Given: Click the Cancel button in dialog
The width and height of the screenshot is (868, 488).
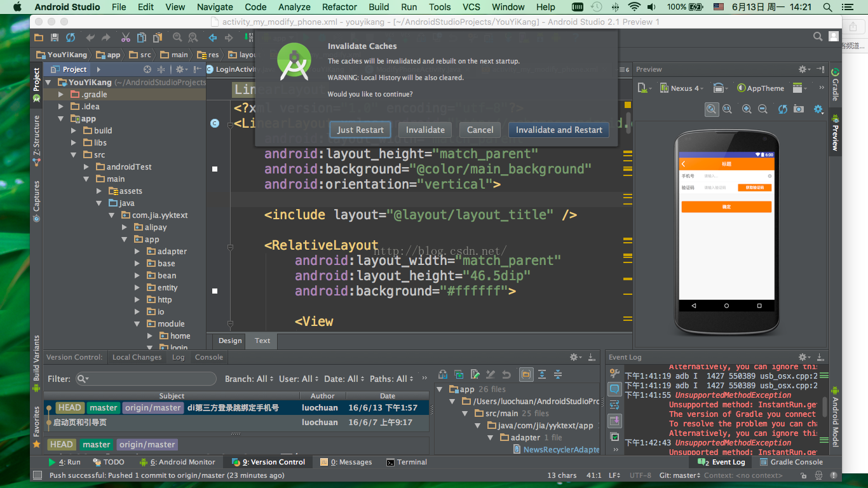Looking at the screenshot, I should (480, 130).
